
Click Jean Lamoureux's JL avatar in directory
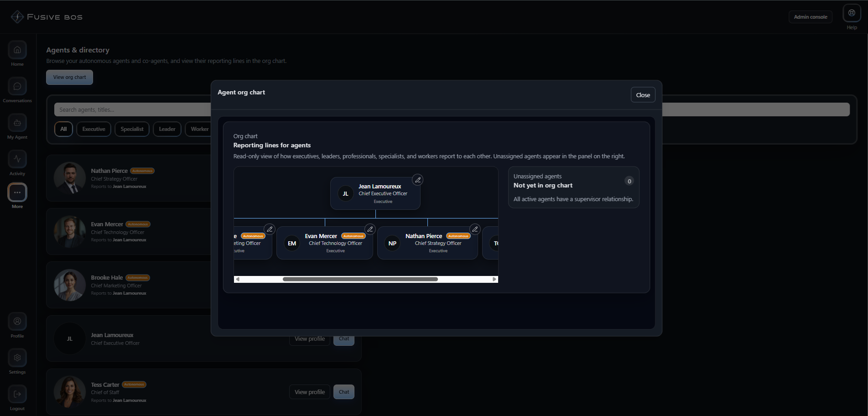click(70, 338)
